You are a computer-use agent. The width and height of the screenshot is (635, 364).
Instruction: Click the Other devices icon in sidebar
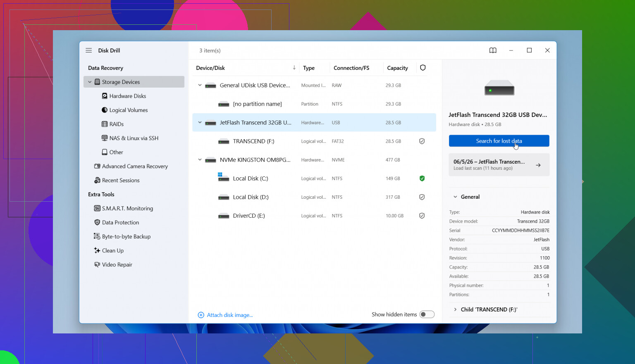105,152
